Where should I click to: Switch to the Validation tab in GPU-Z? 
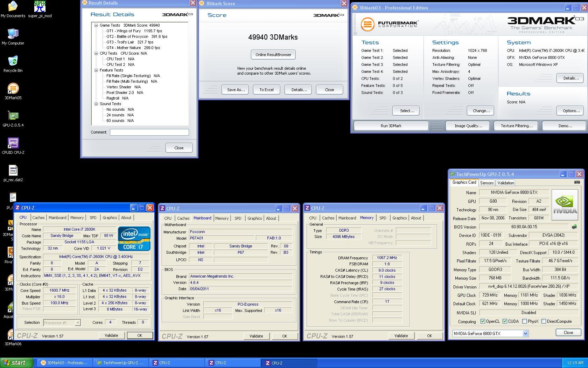tap(505, 183)
